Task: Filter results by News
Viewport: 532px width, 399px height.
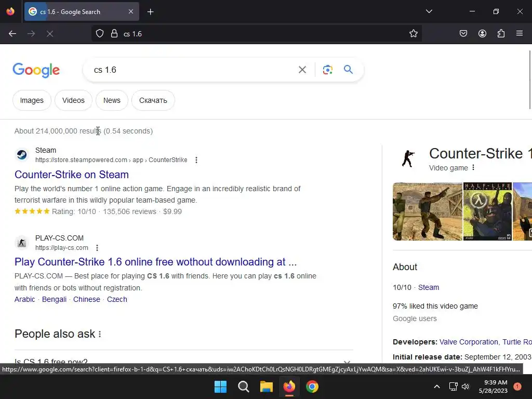Action: point(112,100)
